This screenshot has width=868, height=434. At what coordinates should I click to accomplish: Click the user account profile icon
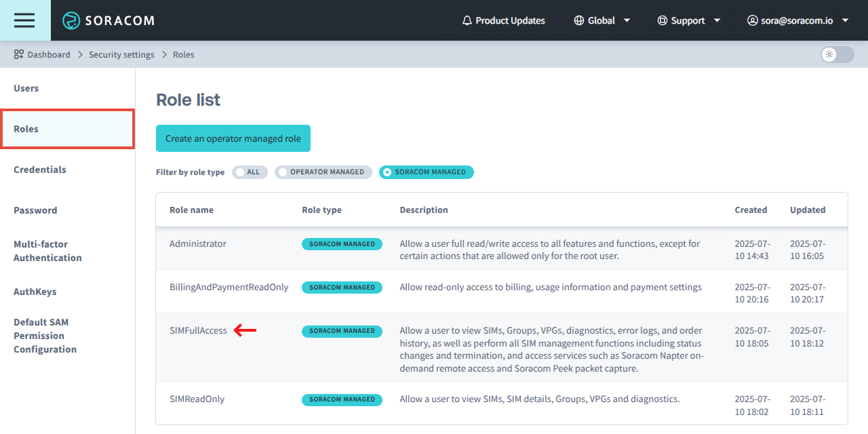[x=752, y=20]
